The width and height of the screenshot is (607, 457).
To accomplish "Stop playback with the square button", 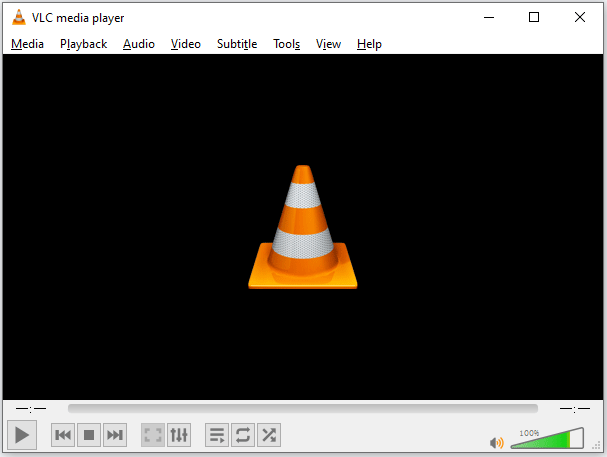I will tap(89, 435).
